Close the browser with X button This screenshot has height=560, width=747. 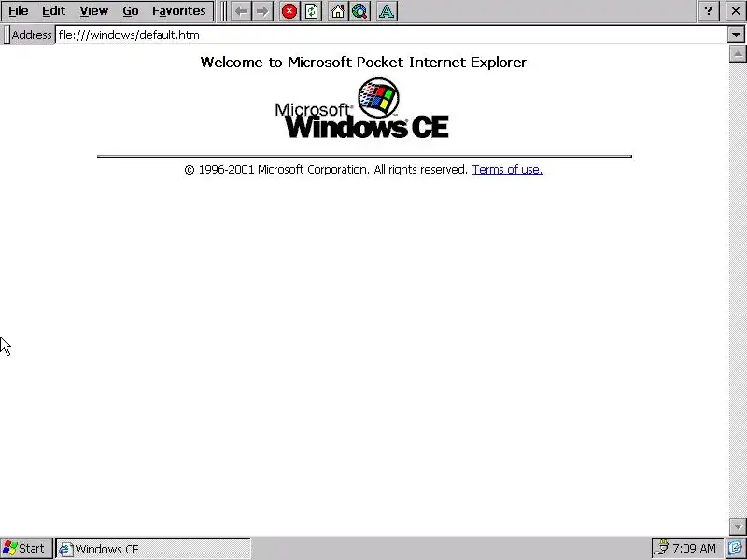[x=736, y=11]
